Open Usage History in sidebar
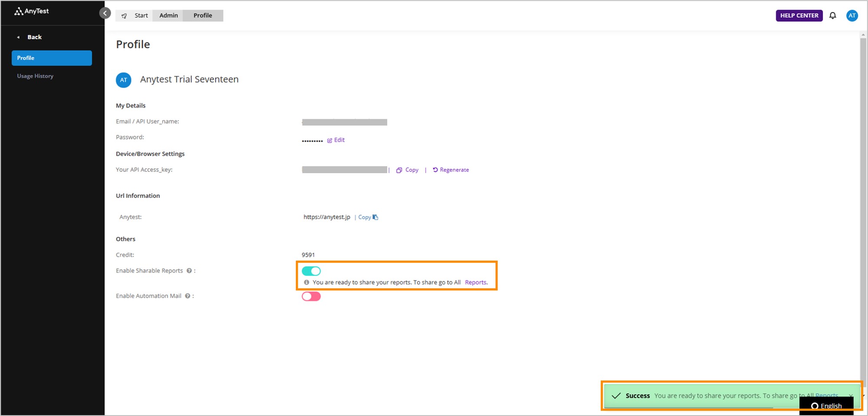The image size is (868, 416). (35, 76)
